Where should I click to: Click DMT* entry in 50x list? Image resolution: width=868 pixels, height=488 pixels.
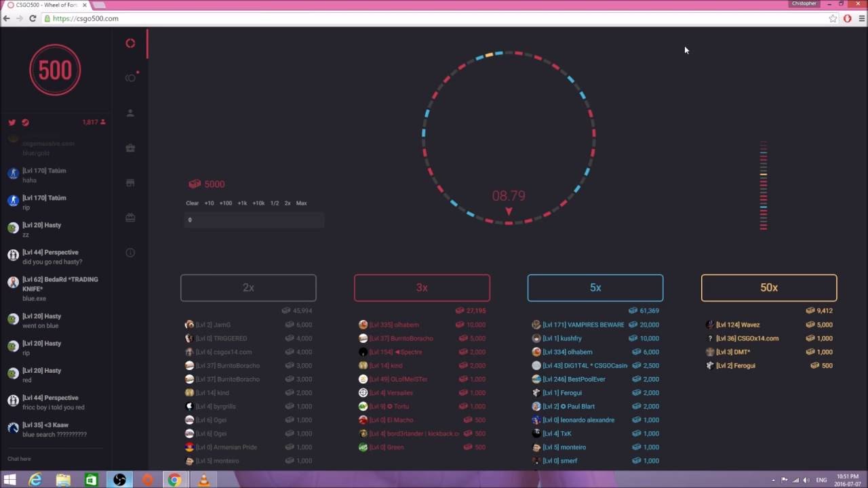[769, 352]
